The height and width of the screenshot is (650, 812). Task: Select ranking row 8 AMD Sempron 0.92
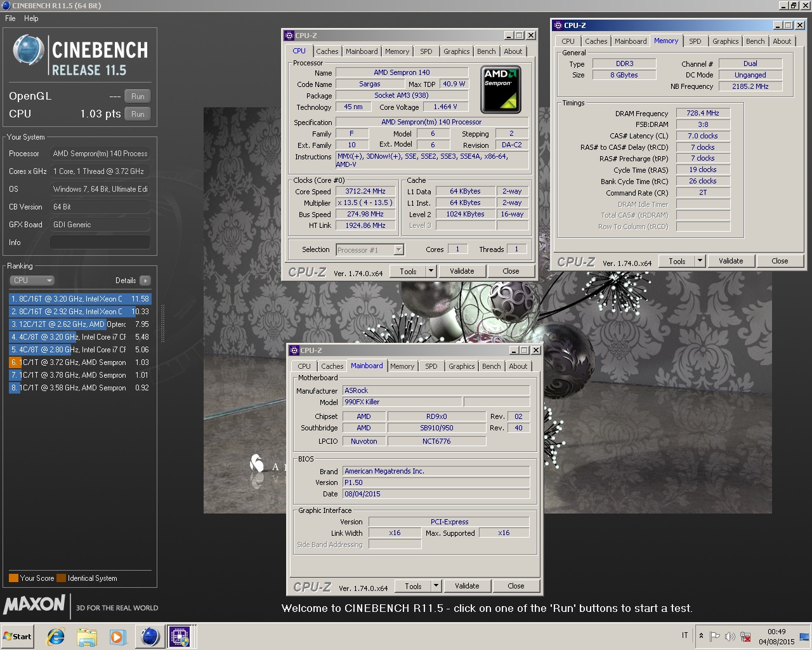(x=80, y=388)
